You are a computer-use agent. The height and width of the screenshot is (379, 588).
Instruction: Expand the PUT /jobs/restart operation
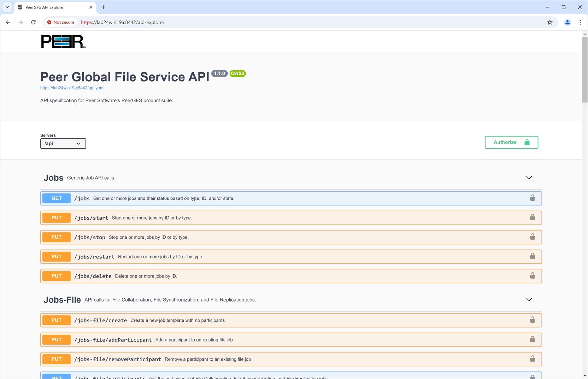[x=291, y=257]
